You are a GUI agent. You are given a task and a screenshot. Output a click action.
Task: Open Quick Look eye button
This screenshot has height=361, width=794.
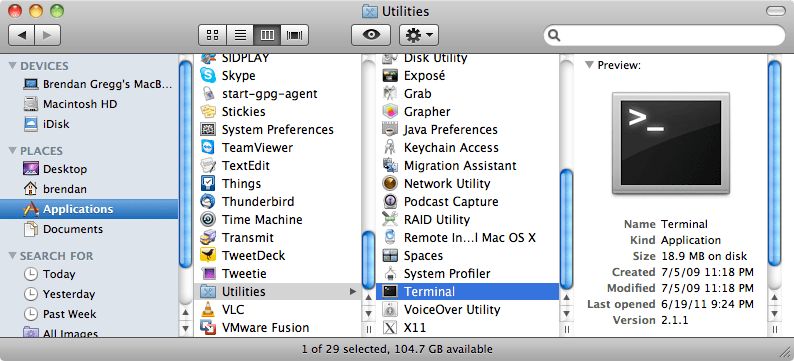371,35
